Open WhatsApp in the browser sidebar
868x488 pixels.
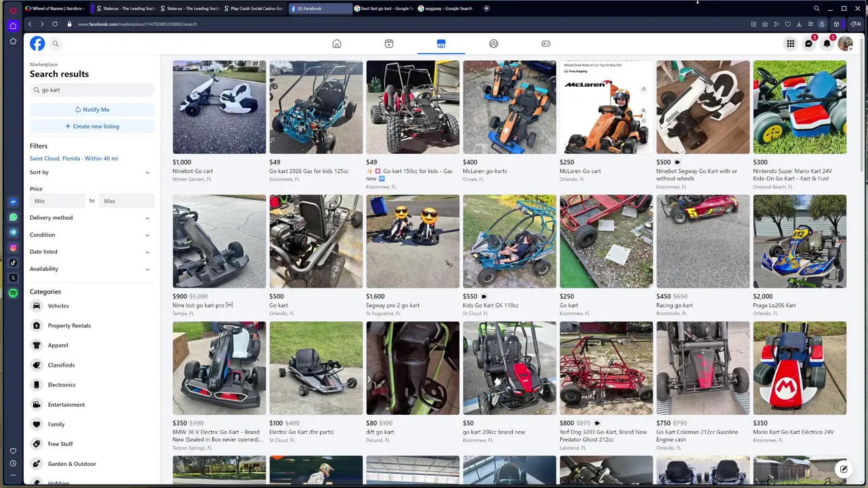(x=13, y=218)
